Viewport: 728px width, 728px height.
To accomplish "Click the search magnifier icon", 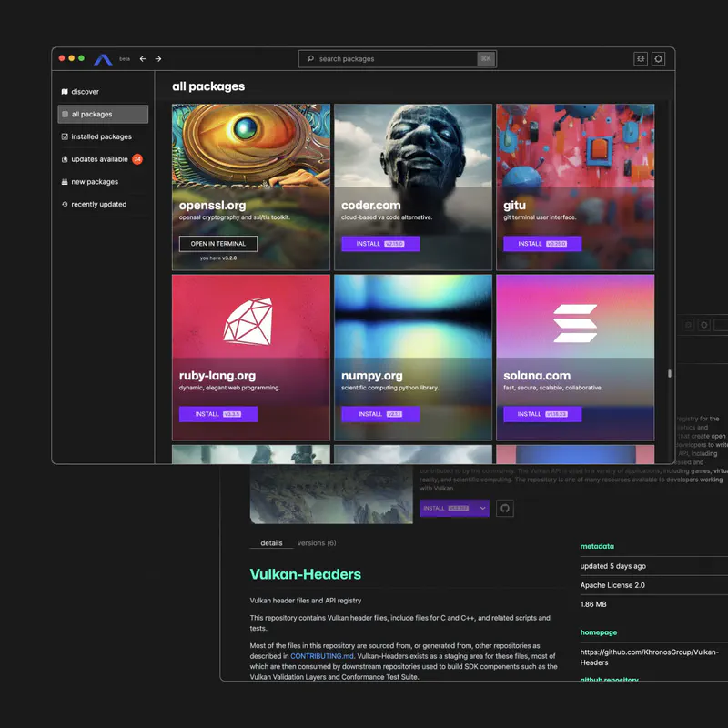I will pos(310,59).
